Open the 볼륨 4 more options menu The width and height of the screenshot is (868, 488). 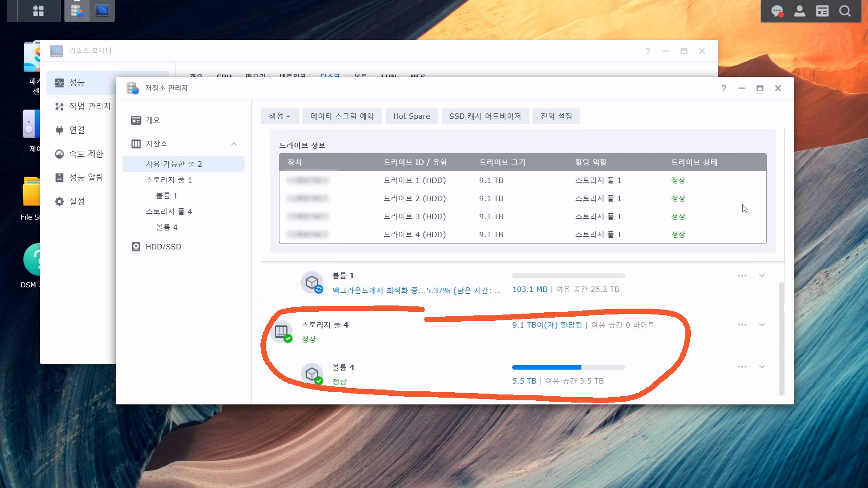pyautogui.click(x=742, y=366)
